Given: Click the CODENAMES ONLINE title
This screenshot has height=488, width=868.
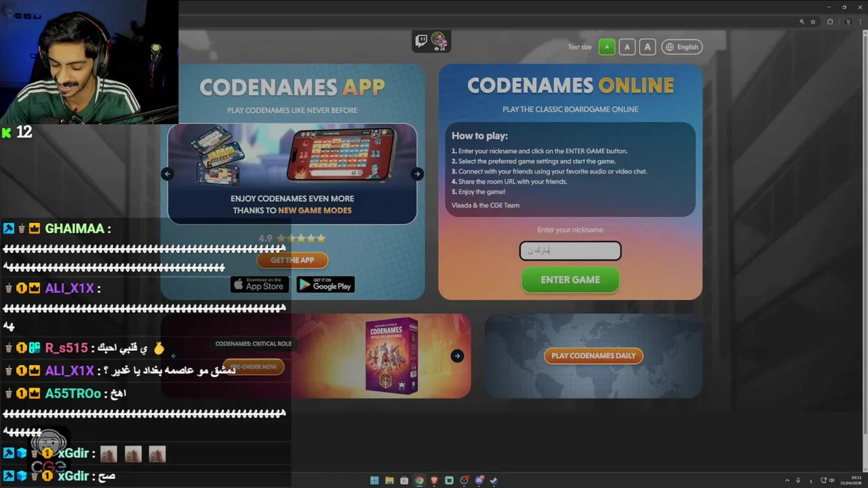Looking at the screenshot, I should [570, 85].
